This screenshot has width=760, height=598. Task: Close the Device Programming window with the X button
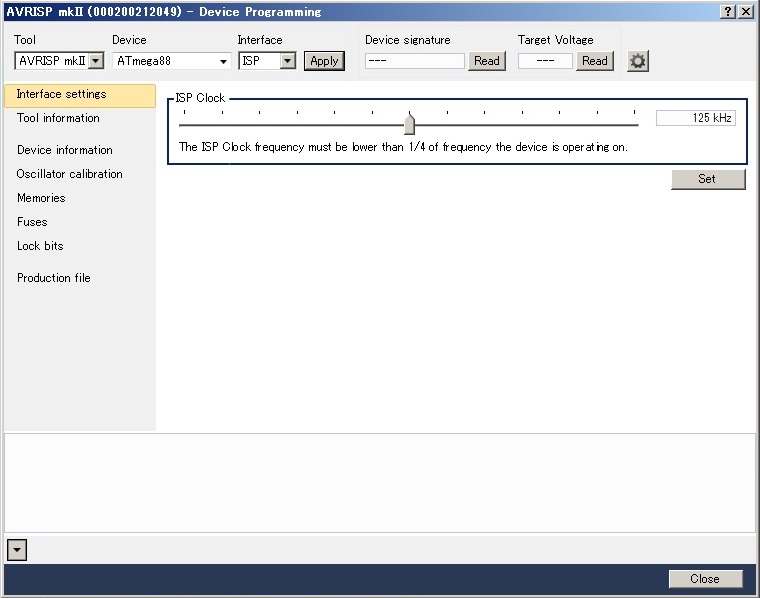pos(746,12)
